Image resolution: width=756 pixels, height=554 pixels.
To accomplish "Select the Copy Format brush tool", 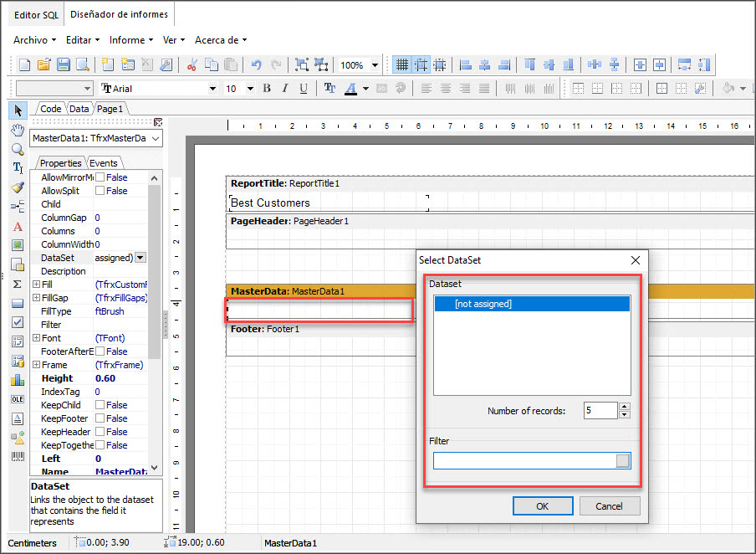I will [18, 187].
